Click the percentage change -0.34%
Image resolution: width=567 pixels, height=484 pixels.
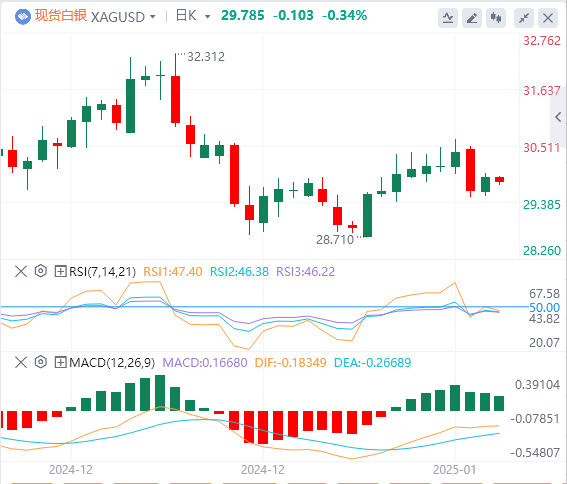tap(344, 16)
